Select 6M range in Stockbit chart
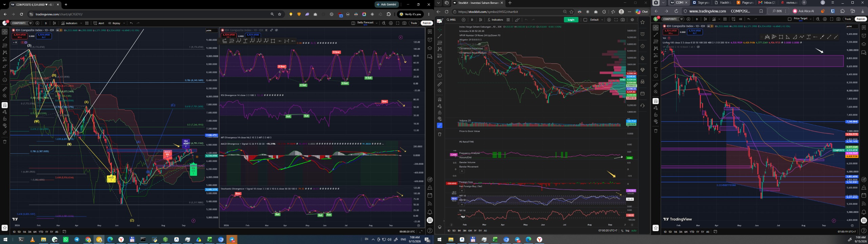868x244 pixels. click(470, 231)
